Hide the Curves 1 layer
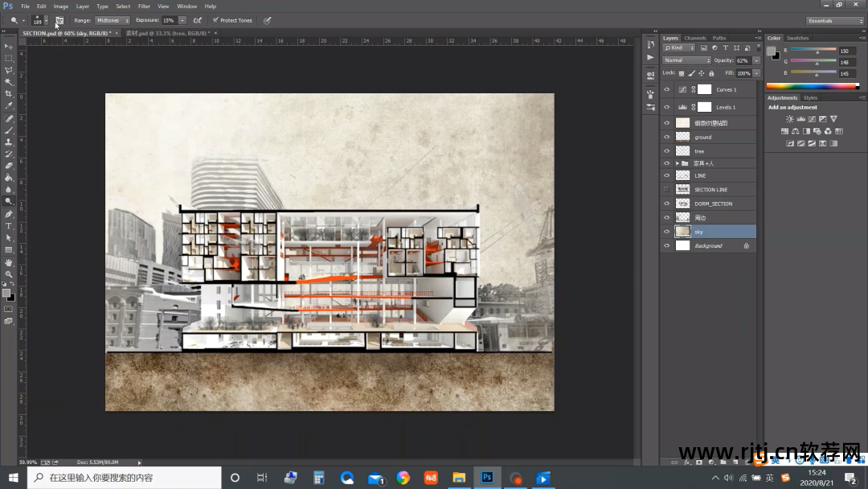This screenshot has width=868, height=489. [x=666, y=89]
